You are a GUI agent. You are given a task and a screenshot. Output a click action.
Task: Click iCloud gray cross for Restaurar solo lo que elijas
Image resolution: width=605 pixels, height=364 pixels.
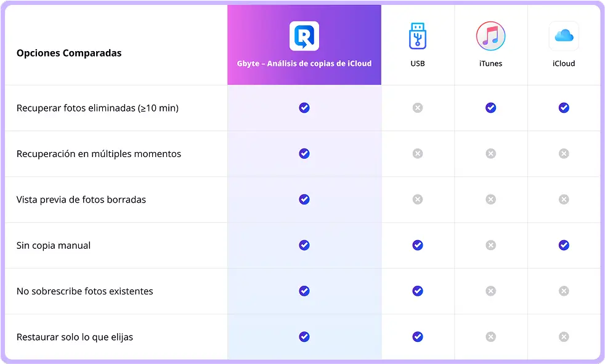[x=564, y=337]
